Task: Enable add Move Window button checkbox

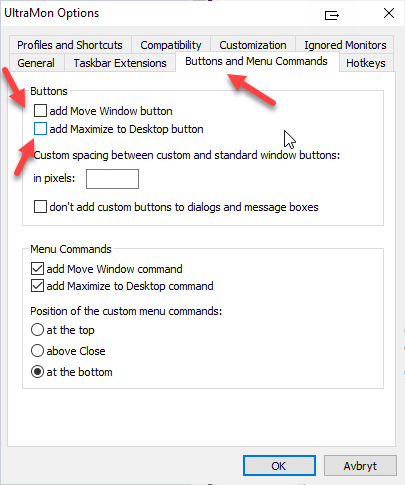Action: (x=40, y=110)
